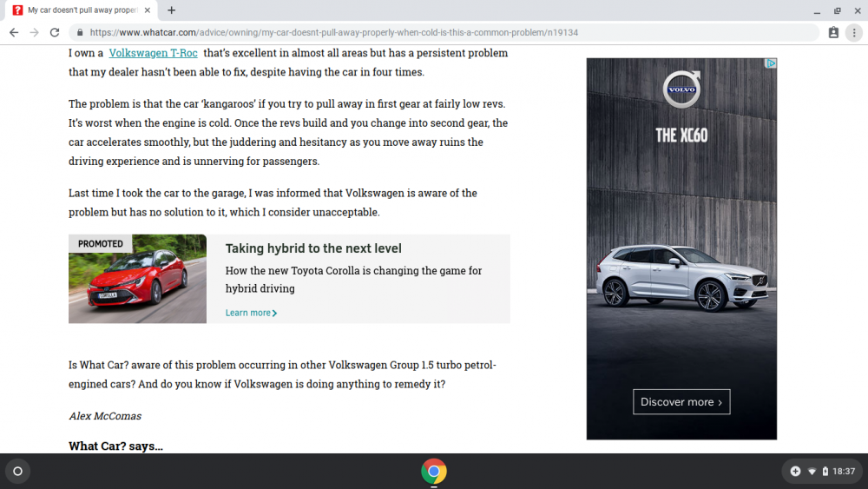Viewport: 868px width, 489px height.
Task: Click the Learn more chevron arrow
Action: coord(274,314)
